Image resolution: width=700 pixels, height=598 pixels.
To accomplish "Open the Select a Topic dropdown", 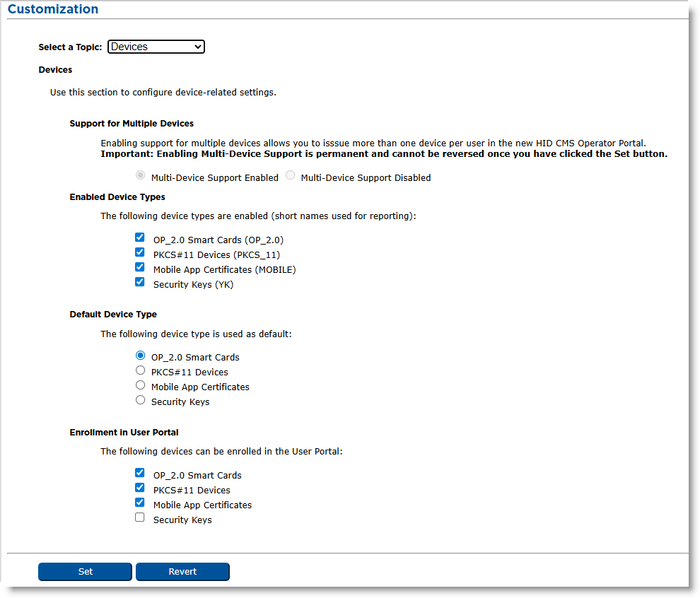I will pyautogui.click(x=156, y=47).
